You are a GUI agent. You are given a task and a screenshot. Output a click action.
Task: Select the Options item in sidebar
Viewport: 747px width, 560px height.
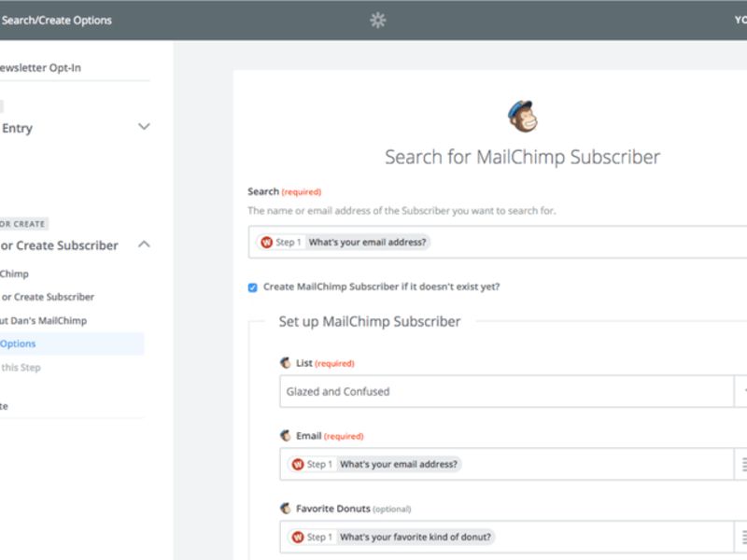click(x=72, y=343)
